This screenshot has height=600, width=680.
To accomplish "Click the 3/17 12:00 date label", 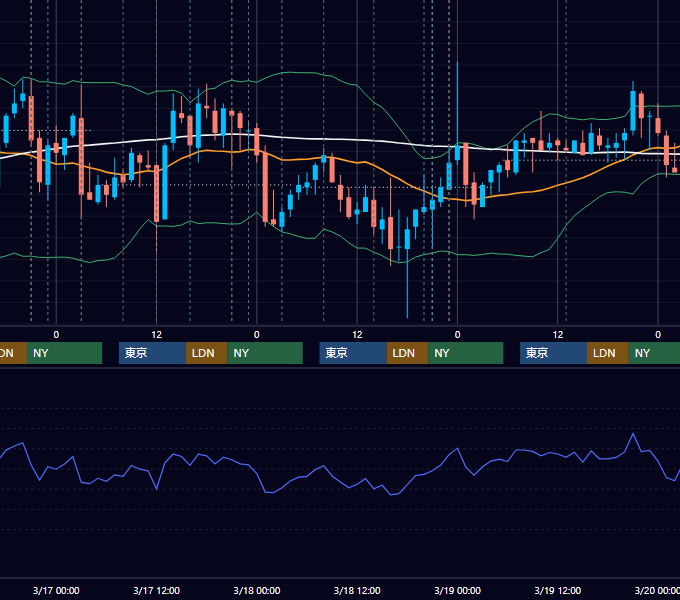I will tap(157, 590).
